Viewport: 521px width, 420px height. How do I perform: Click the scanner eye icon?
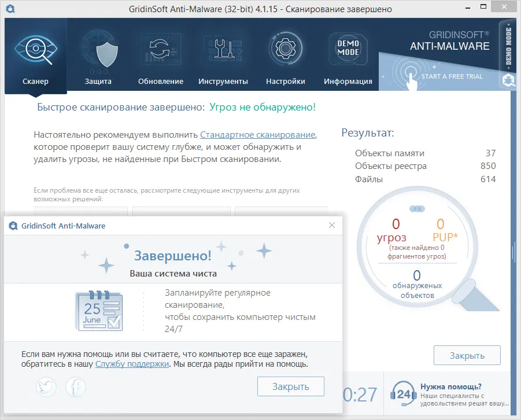click(x=35, y=49)
